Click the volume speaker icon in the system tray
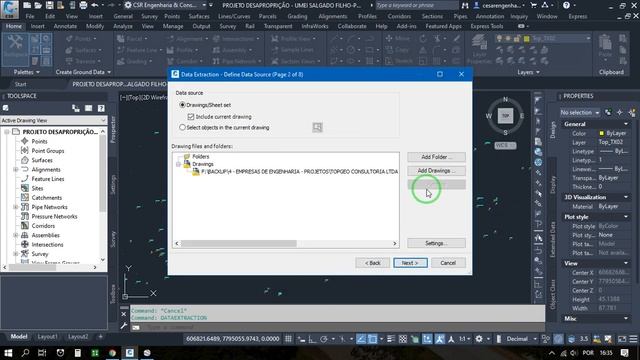Image resolution: width=640 pixels, height=360 pixels. coord(573,353)
